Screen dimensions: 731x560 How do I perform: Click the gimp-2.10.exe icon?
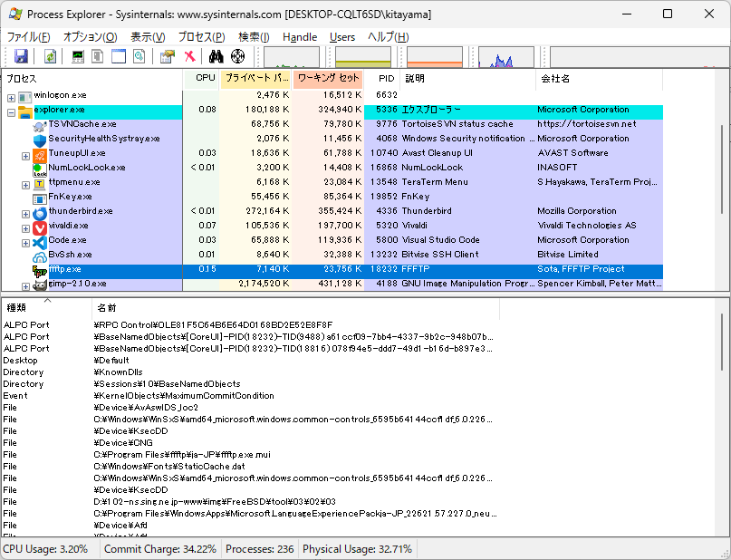pos(40,285)
